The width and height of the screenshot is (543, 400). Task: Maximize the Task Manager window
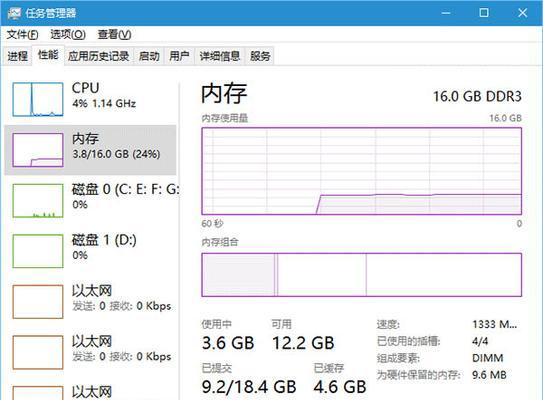(x=484, y=13)
